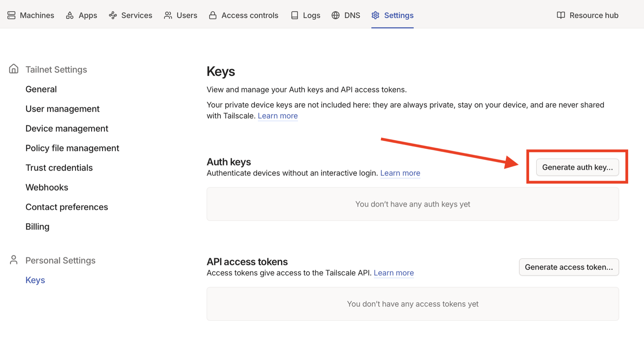Click the Tailnet Settings home icon

click(14, 69)
